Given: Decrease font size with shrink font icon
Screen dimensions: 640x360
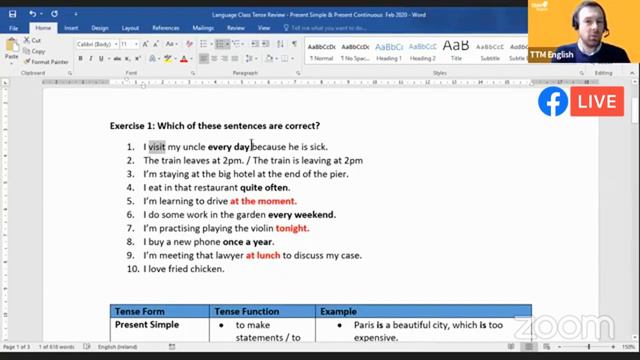Looking at the screenshot, I should click(156, 44).
